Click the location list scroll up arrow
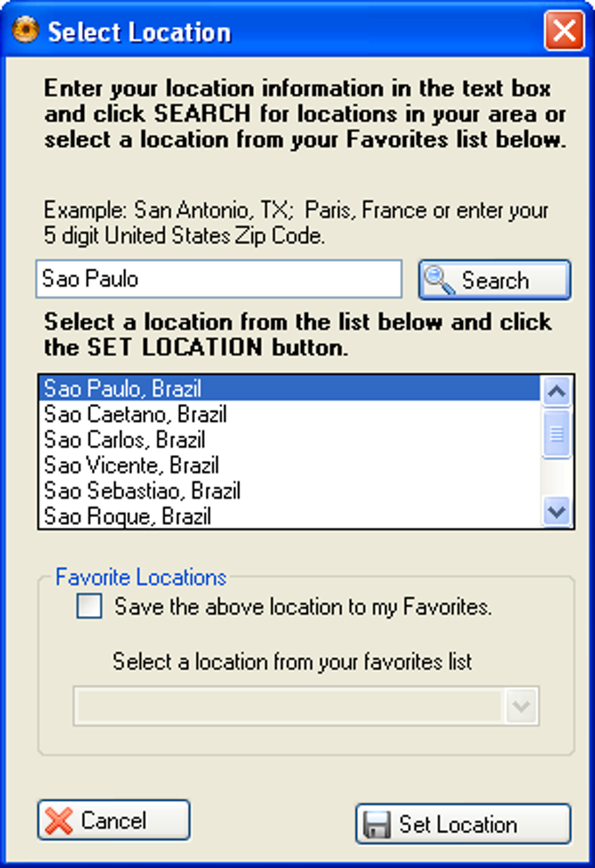This screenshot has width=595, height=868. (556, 391)
